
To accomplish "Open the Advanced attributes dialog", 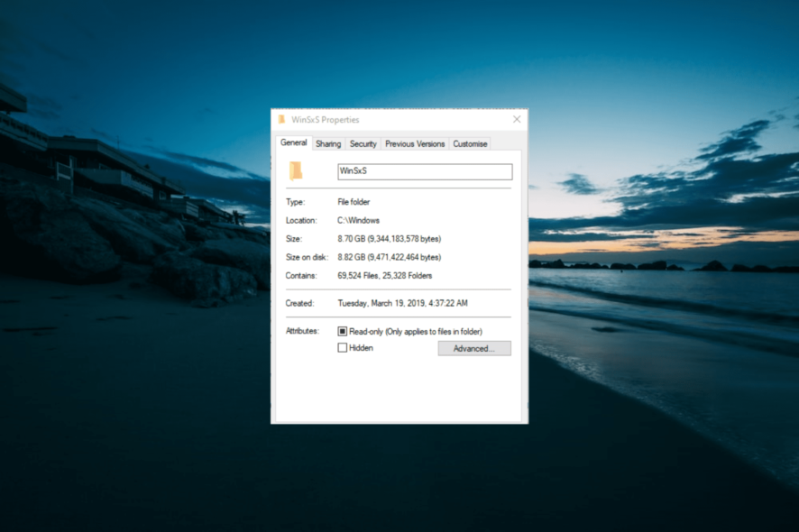I will 473,348.
